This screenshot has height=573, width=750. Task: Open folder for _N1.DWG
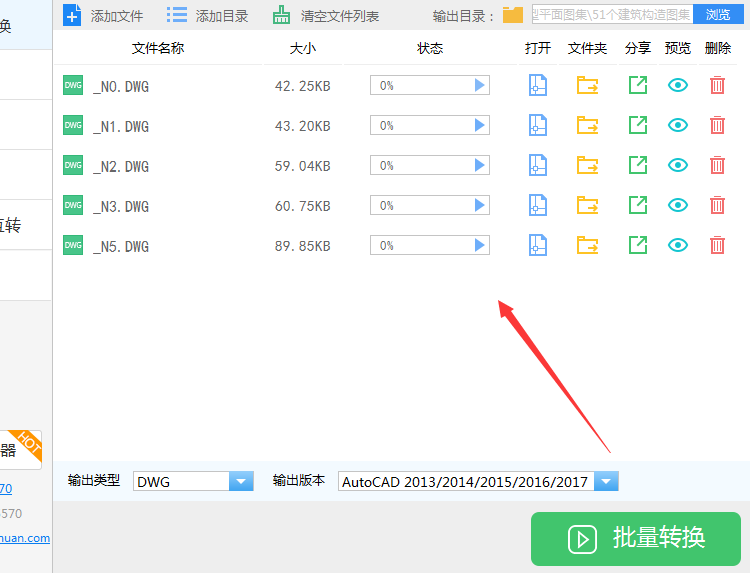587,126
